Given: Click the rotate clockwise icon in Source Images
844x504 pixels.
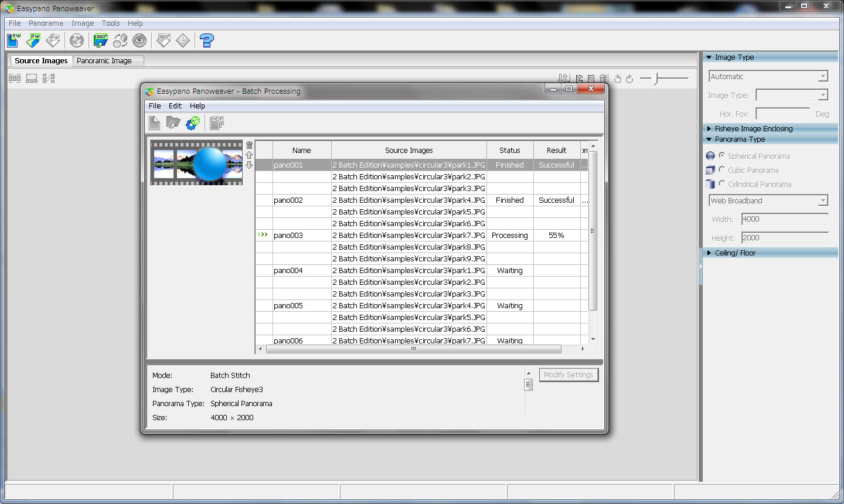Looking at the screenshot, I should [x=629, y=79].
